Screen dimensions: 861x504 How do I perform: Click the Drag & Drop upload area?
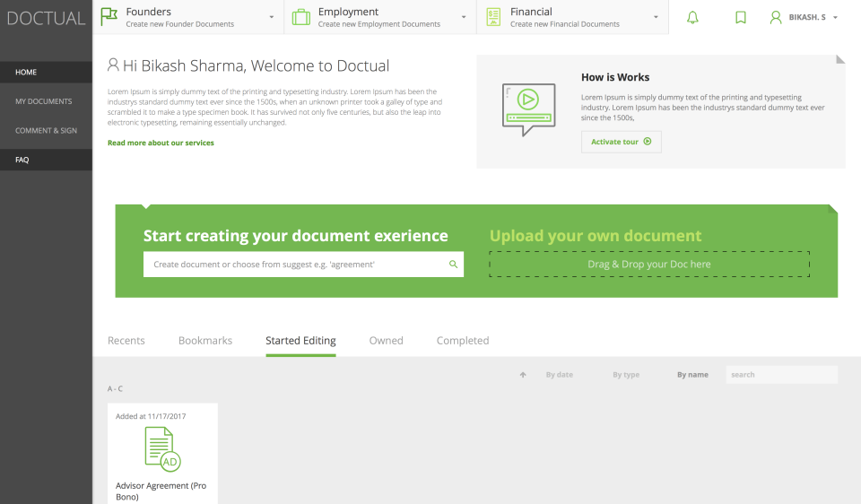649,264
